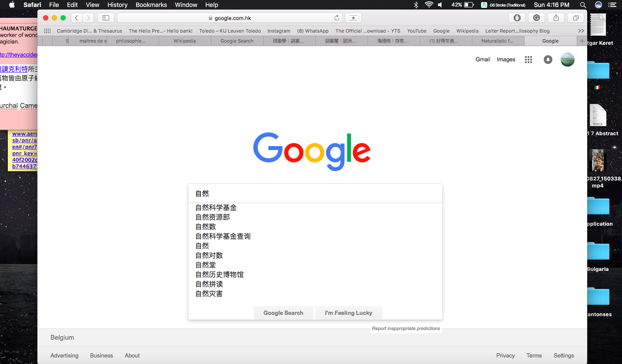Go forward with Safari's forward arrow
Viewport: 622px width, 364px height.
pos(88,18)
